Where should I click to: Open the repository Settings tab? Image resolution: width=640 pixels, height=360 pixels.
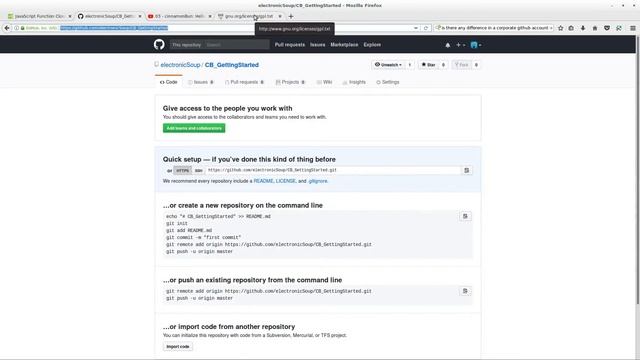(388, 82)
